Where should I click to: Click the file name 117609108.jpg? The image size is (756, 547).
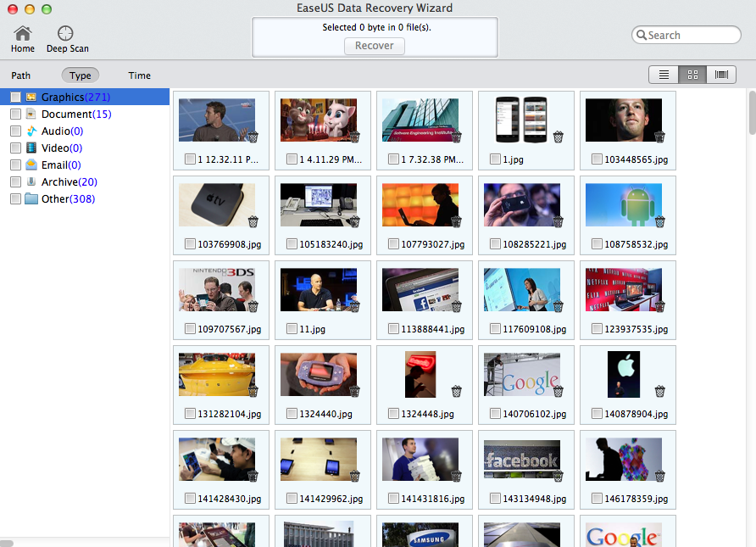click(x=535, y=329)
